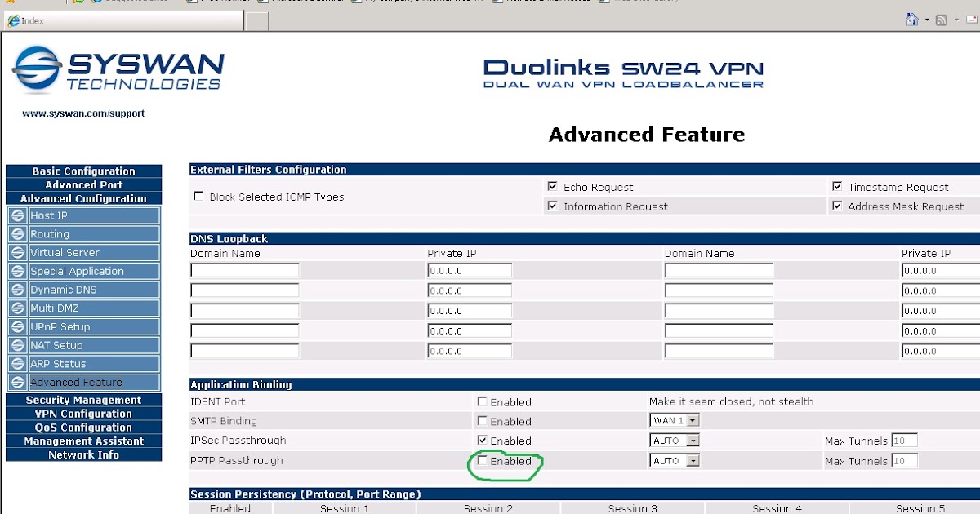Viewport: 980px width, 514px height.
Task: Open the Advanced Port menu
Action: click(83, 185)
